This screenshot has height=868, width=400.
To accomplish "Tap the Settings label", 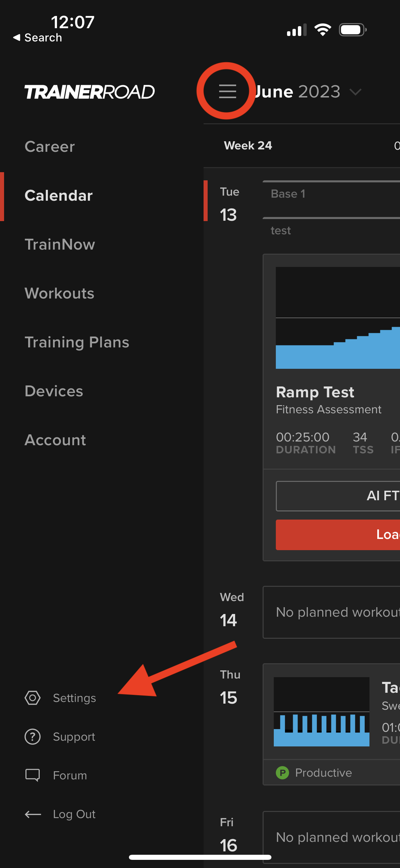I will point(74,698).
